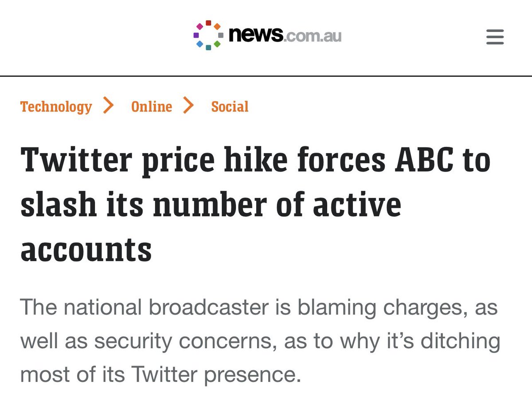Click the news.com.au colored dots logo
Image resolution: width=532 pixels, height=413 pixels.
208,35
